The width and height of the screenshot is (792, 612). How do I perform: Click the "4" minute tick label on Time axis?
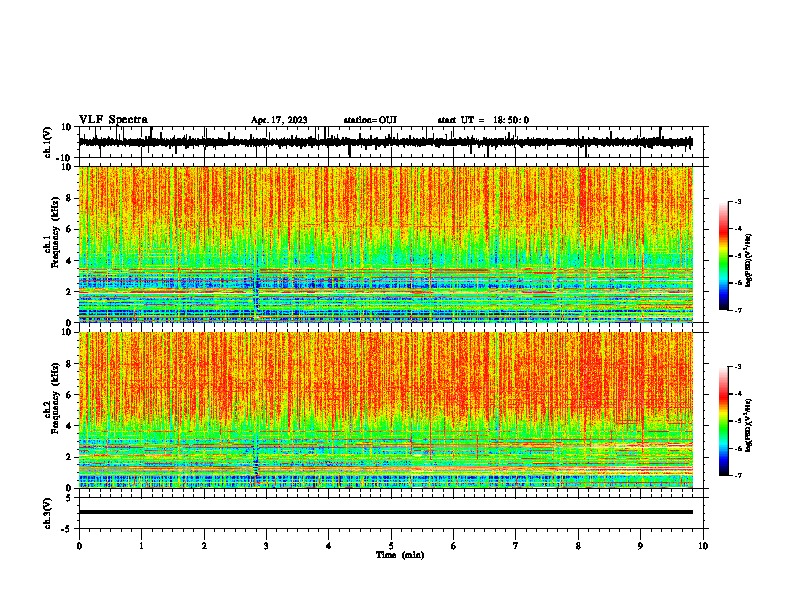click(329, 546)
